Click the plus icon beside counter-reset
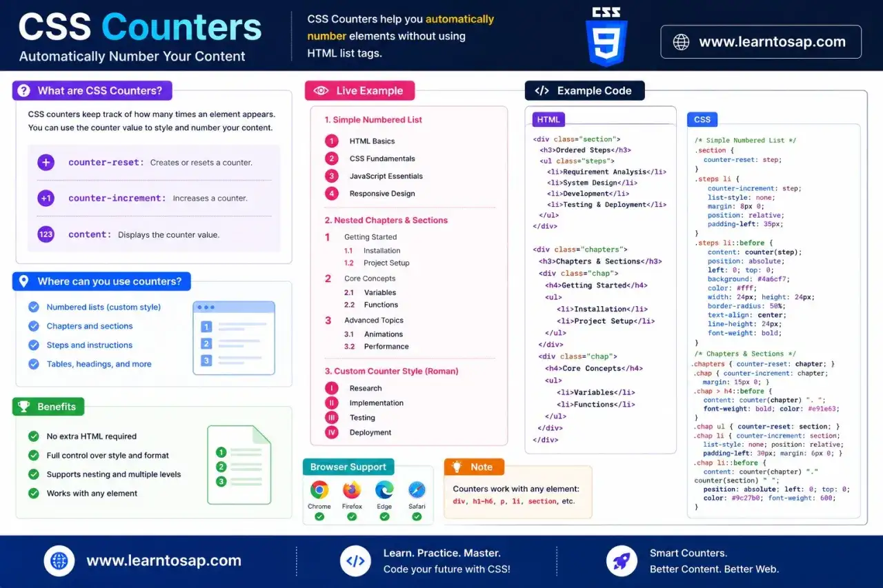The height and width of the screenshot is (588, 883). click(x=46, y=163)
